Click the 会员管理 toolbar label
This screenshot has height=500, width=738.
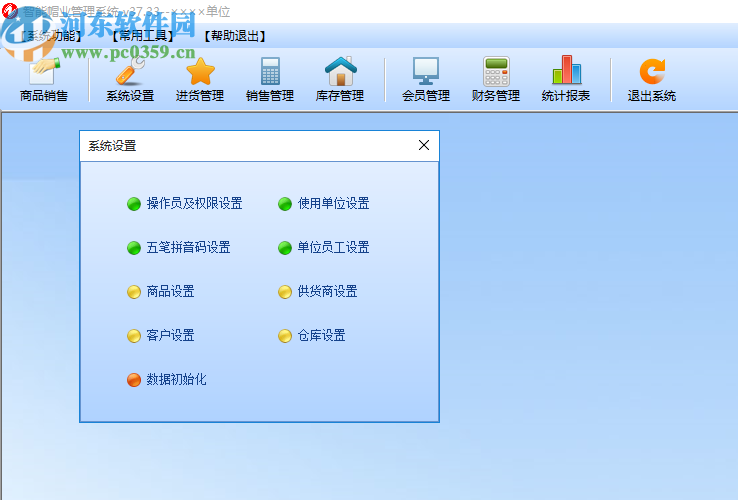[x=426, y=96]
